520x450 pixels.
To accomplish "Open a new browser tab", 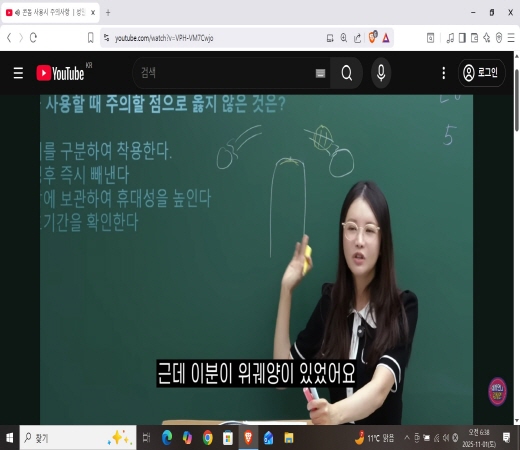I will [108, 13].
